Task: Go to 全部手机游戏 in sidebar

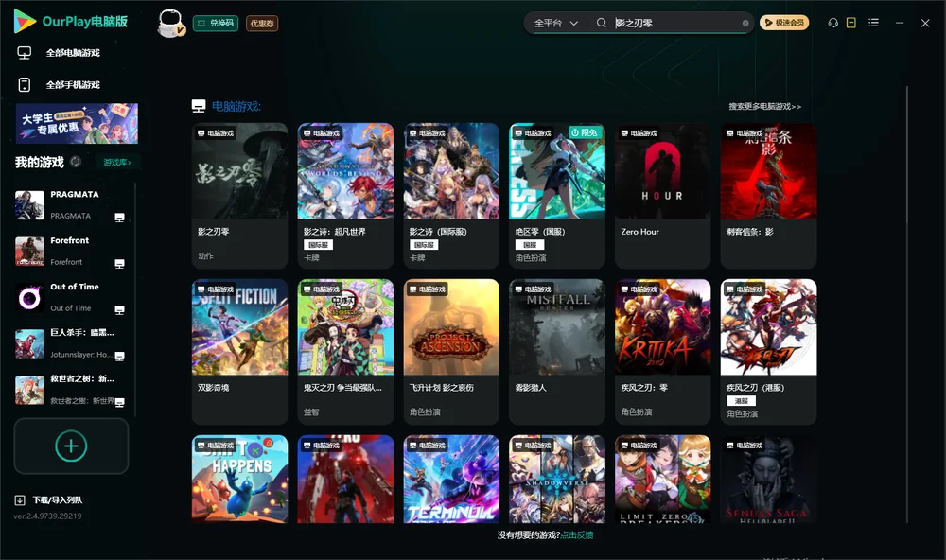Action: click(73, 85)
